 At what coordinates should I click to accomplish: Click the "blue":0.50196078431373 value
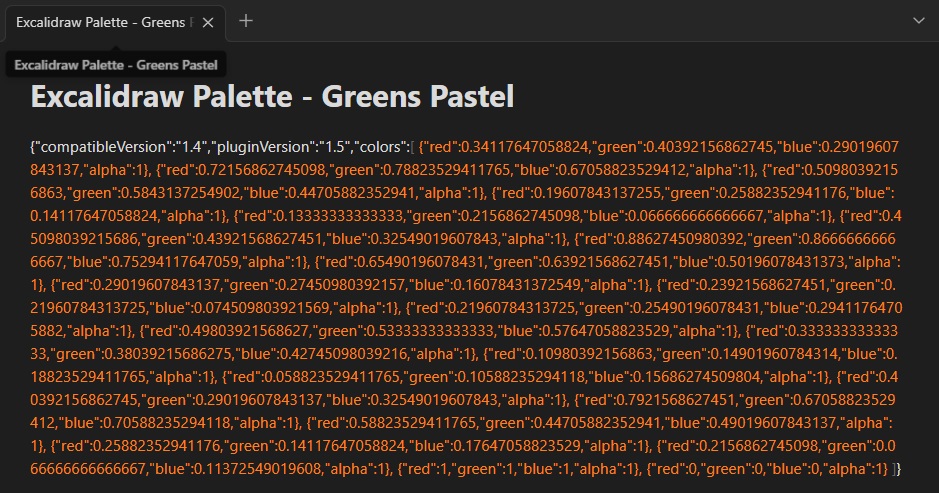click(x=757, y=262)
